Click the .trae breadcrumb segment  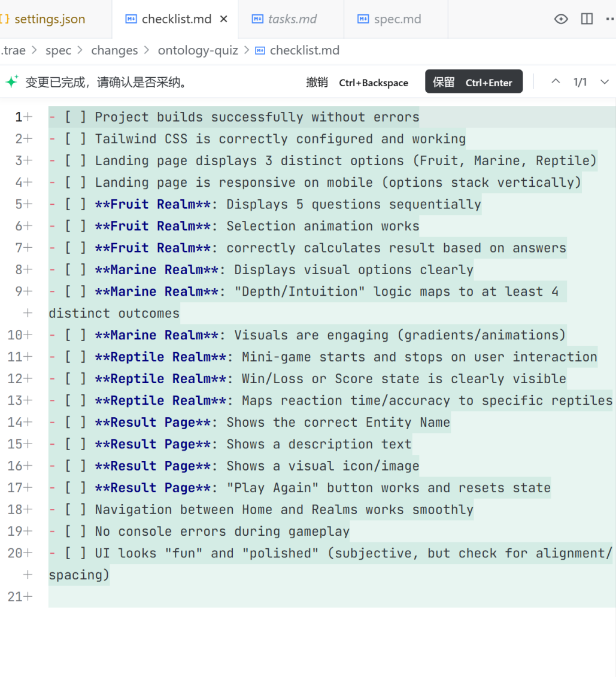[13, 50]
